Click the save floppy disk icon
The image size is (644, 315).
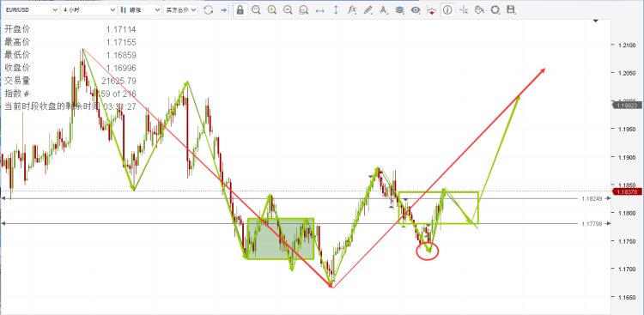[x=511, y=10]
